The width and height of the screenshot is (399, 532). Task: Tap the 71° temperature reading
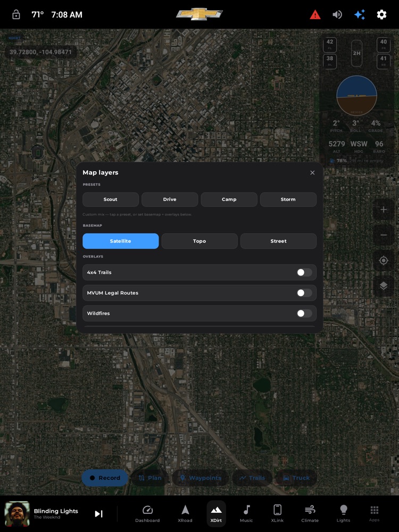(38, 14)
